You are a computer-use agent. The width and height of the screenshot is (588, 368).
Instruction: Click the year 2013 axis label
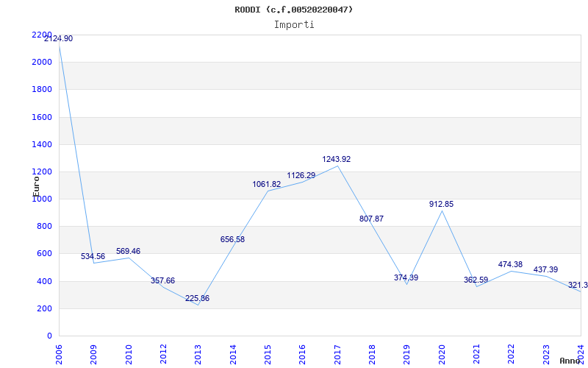point(198,355)
